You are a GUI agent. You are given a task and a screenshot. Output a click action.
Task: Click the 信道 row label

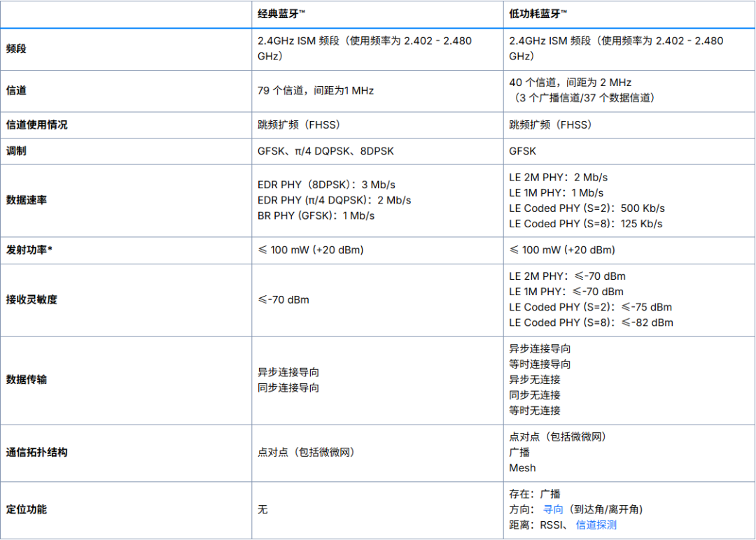coord(16,90)
